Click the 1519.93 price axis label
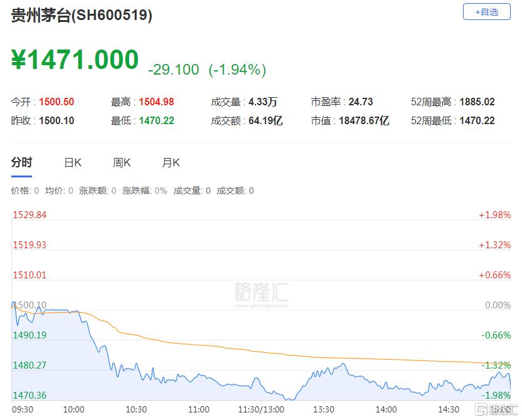This screenshot has width=522, height=420. (29, 245)
